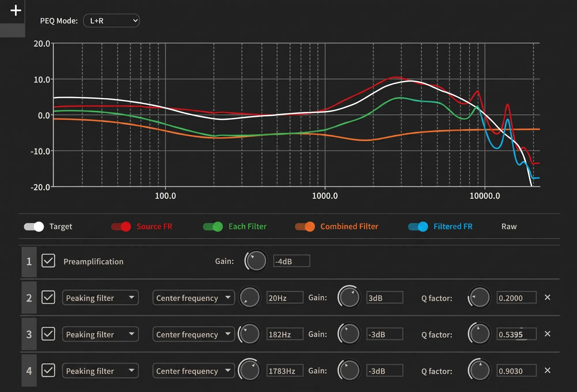The image size is (577, 392).
Task: Open filter 2's Peaking filter type dropdown
Action: pyautogui.click(x=100, y=297)
